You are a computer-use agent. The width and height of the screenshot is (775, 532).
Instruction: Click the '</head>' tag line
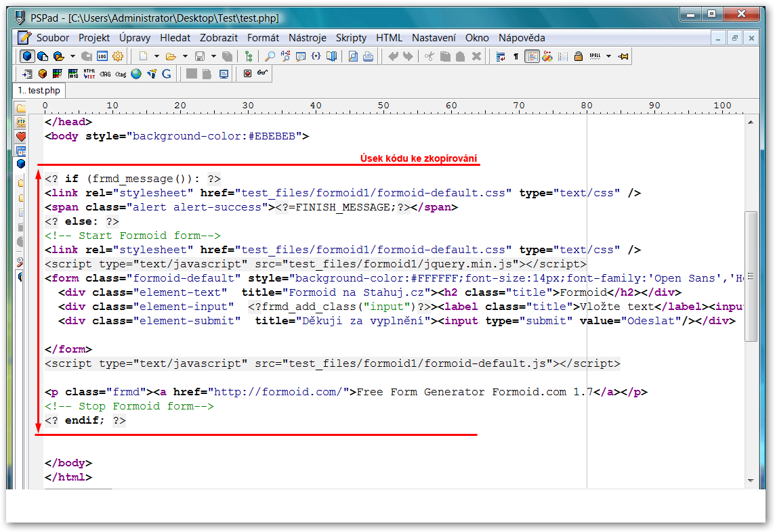pyautogui.click(x=68, y=122)
